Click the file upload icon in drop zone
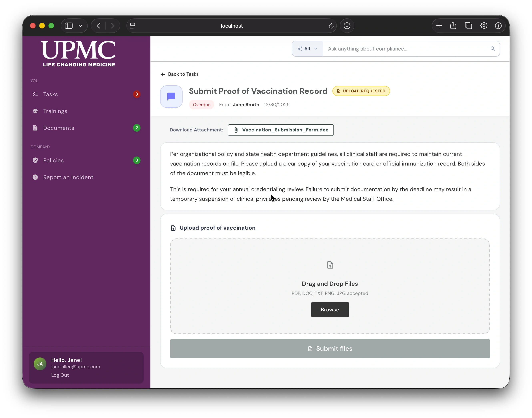Viewport: 532px width, 418px height. point(330,265)
